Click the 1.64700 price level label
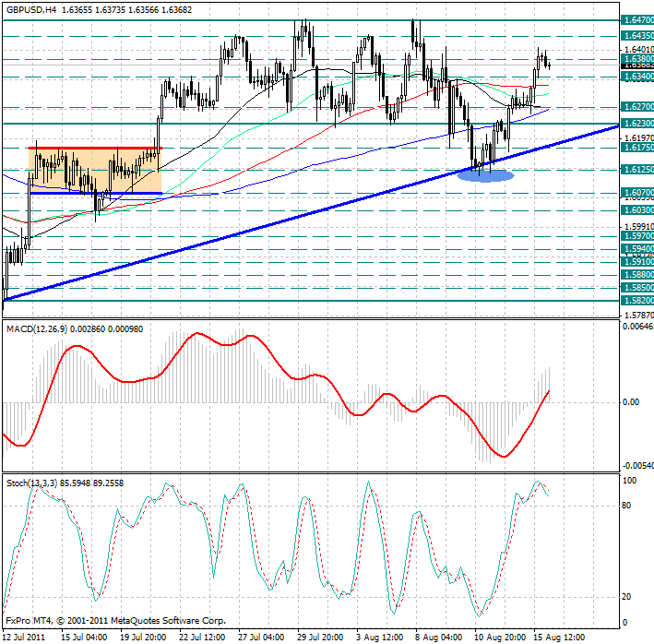 (637, 19)
